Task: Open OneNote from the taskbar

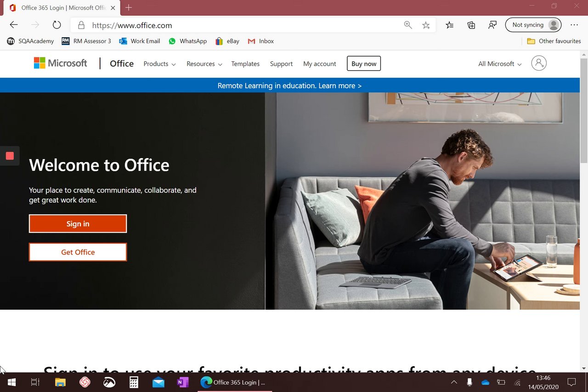Action: coord(183,382)
